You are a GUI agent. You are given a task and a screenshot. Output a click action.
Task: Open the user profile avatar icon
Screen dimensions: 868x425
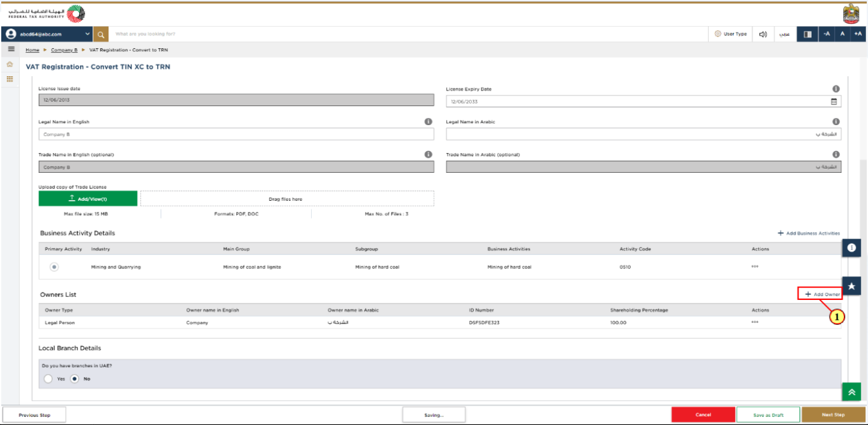pos(11,34)
